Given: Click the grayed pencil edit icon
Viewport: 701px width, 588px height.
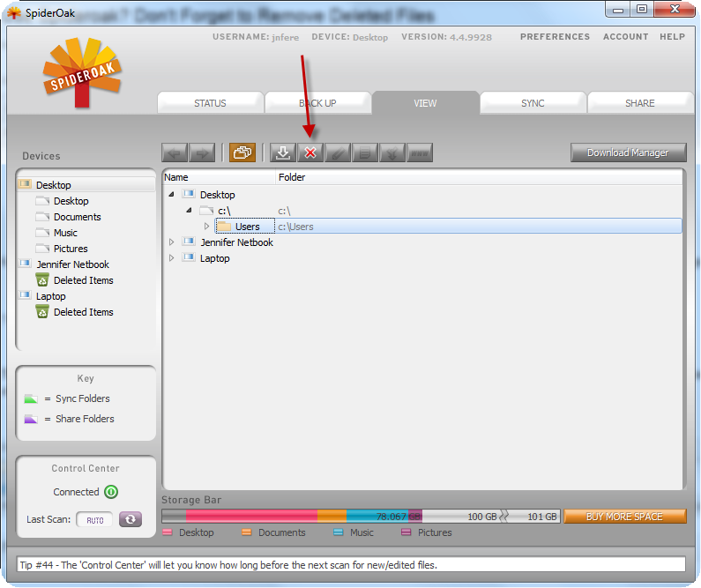Looking at the screenshot, I should tap(338, 153).
